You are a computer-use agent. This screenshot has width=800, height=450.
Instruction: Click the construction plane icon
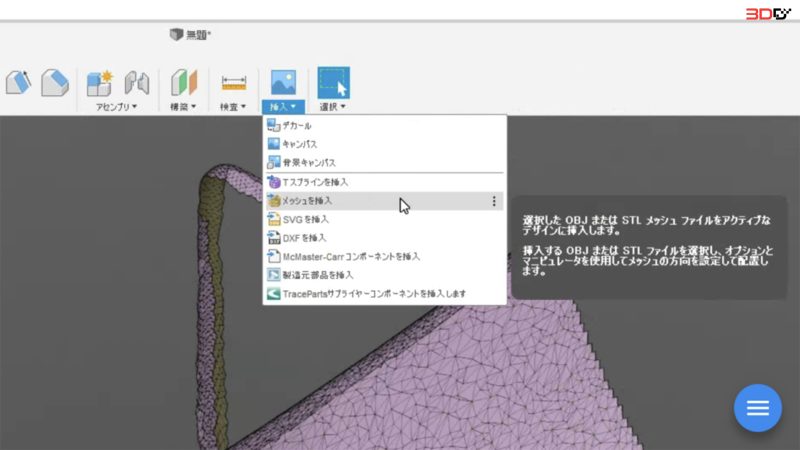(184, 82)
